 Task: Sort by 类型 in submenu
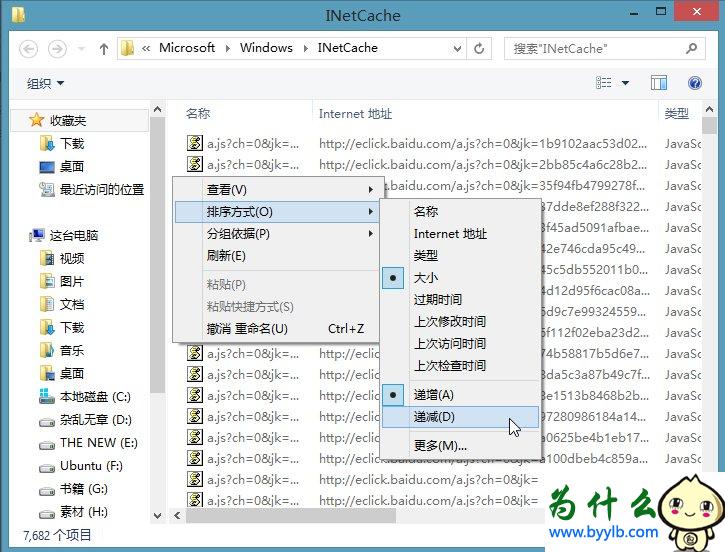point(461,256)
